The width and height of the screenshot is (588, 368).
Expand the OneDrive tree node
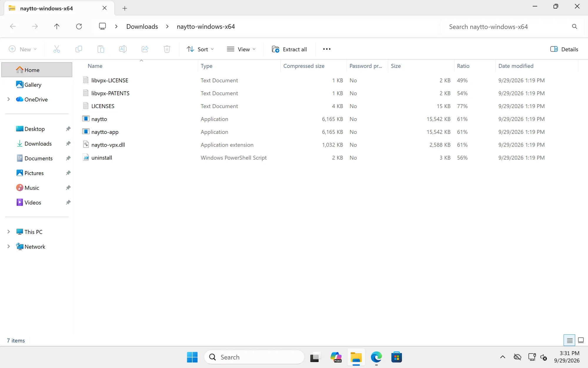9,99
